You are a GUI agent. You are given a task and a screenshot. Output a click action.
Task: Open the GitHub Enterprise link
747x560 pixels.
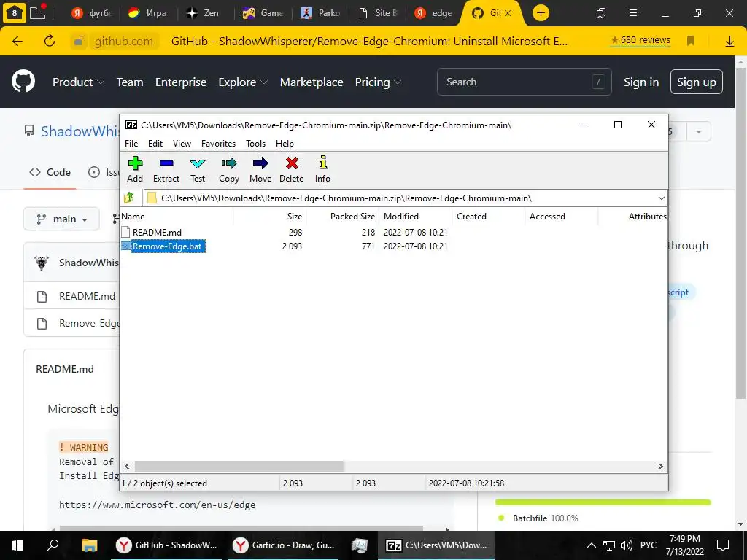tap(181, 82)
